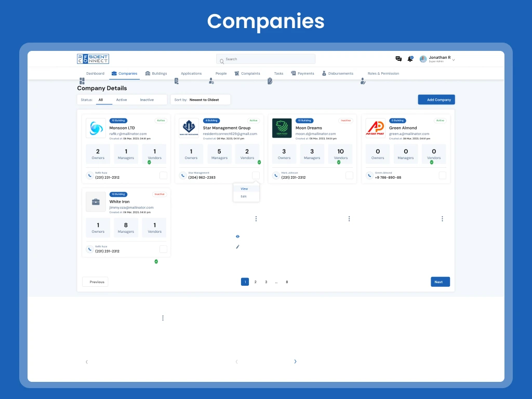Switch to the Buildings tab
Viewport: 532px width, 399px height.
coord(156,74)
